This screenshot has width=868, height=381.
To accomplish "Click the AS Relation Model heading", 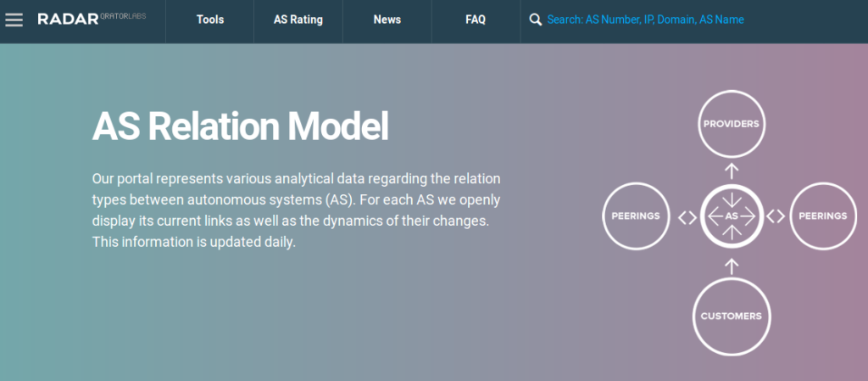I will pyautogui.click(x=240, y=126).
